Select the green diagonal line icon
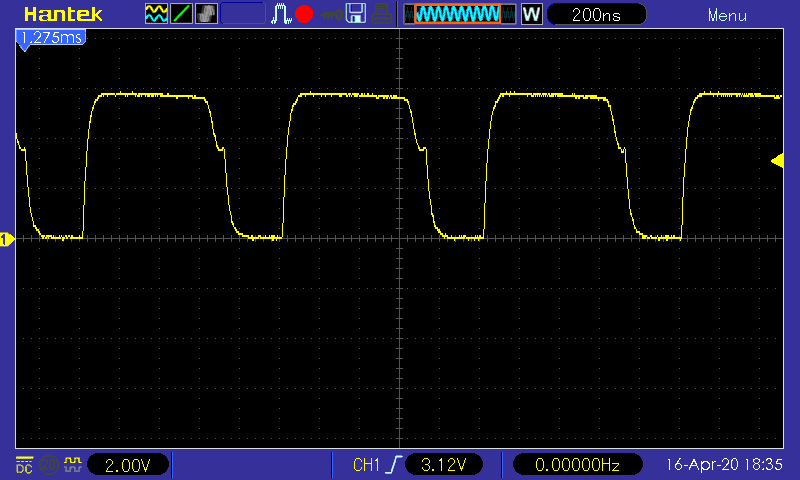Image resolution: width=800 pixels, height=480 pixels. [x=181, y=14]
